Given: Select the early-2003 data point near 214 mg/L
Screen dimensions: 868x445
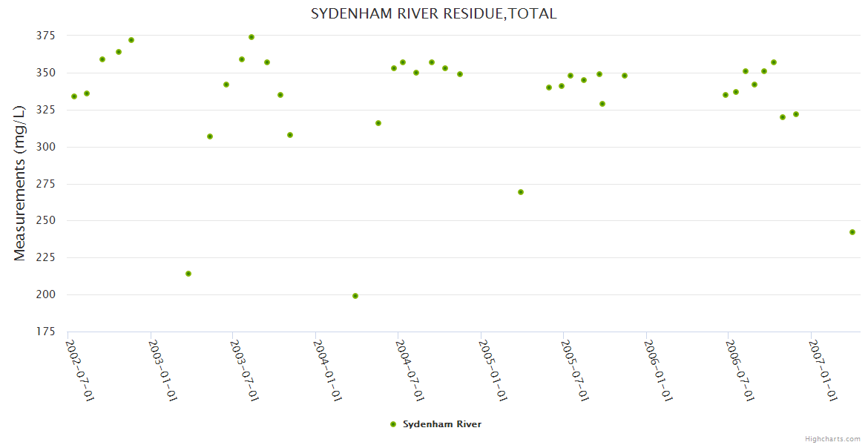Looking at the screenshot, I should click(188, 274).
